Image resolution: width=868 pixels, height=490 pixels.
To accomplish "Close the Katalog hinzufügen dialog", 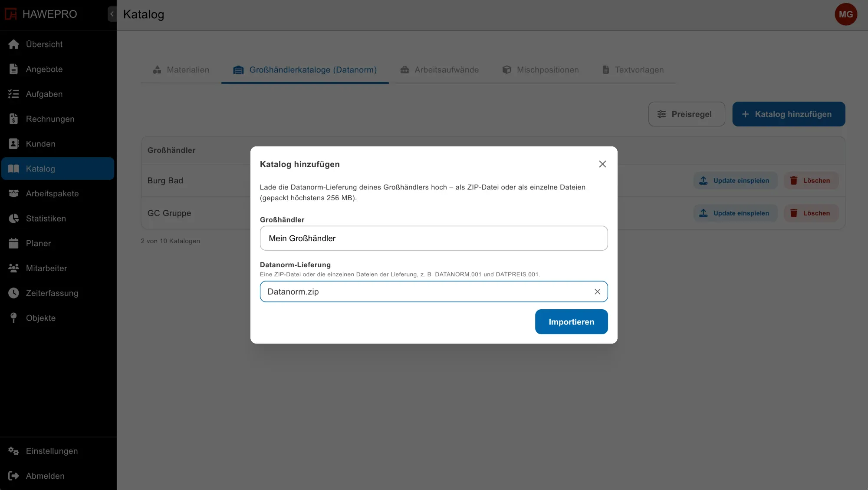I will coord(602,164).
